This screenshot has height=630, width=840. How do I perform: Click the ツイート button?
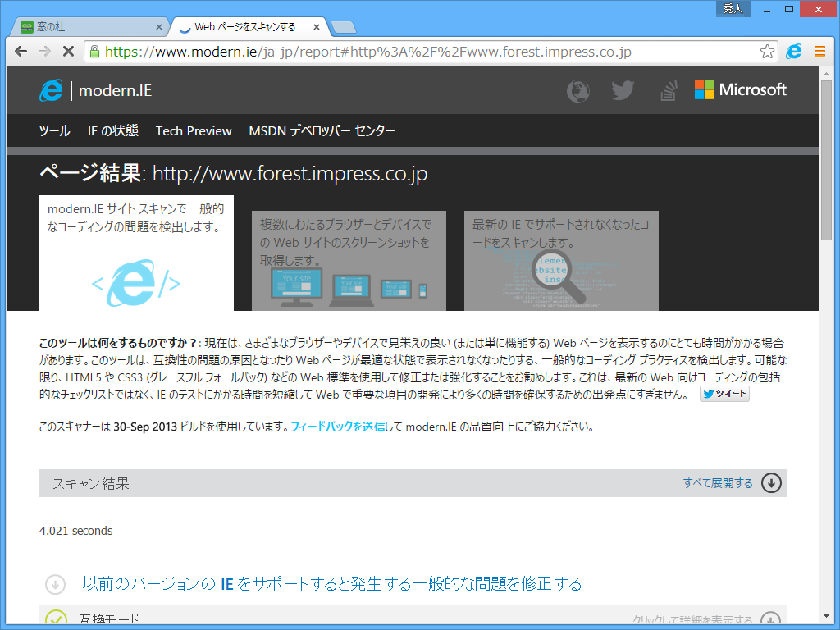[x=723, y=394]
